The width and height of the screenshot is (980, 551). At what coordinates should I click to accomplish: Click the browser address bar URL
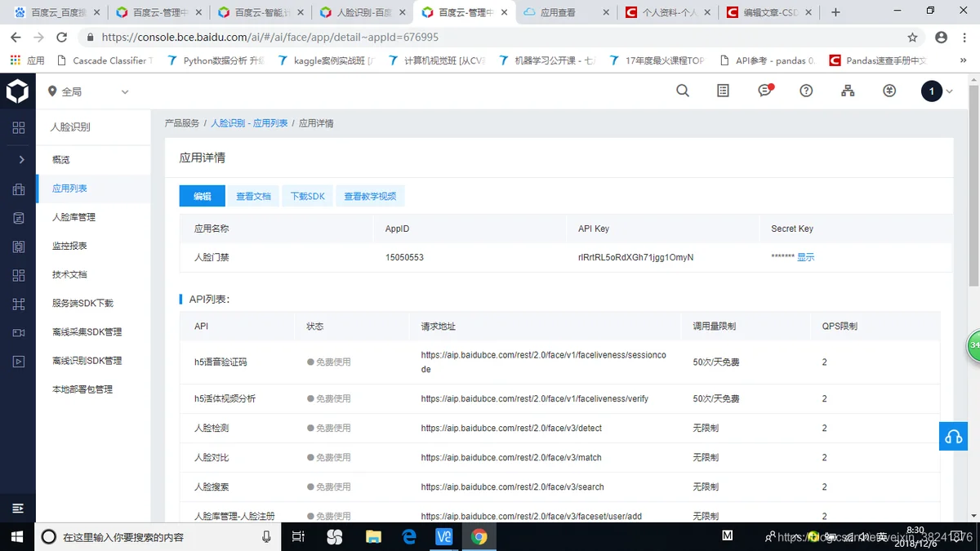pos(269,38)
